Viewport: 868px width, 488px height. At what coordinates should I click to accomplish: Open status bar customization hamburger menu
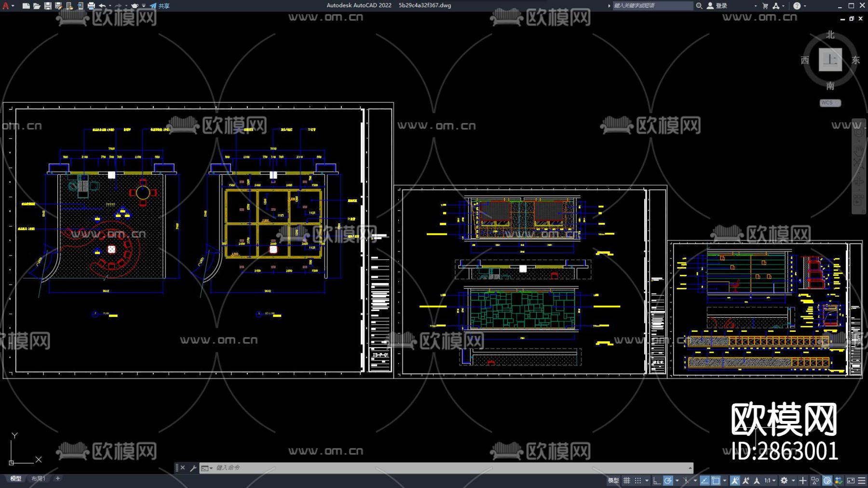pyautogui.click(x=862, y=480)
